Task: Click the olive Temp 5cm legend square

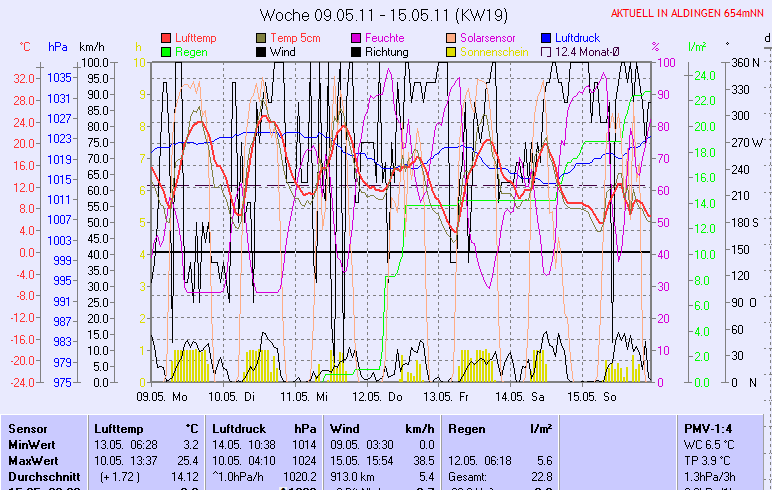Action: [x=262, y=38]
